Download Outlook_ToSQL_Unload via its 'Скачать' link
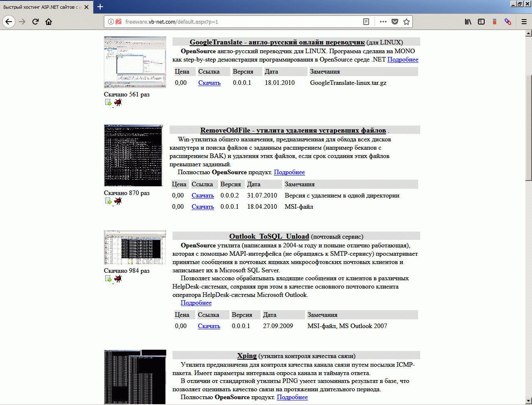 pos(209,326)
